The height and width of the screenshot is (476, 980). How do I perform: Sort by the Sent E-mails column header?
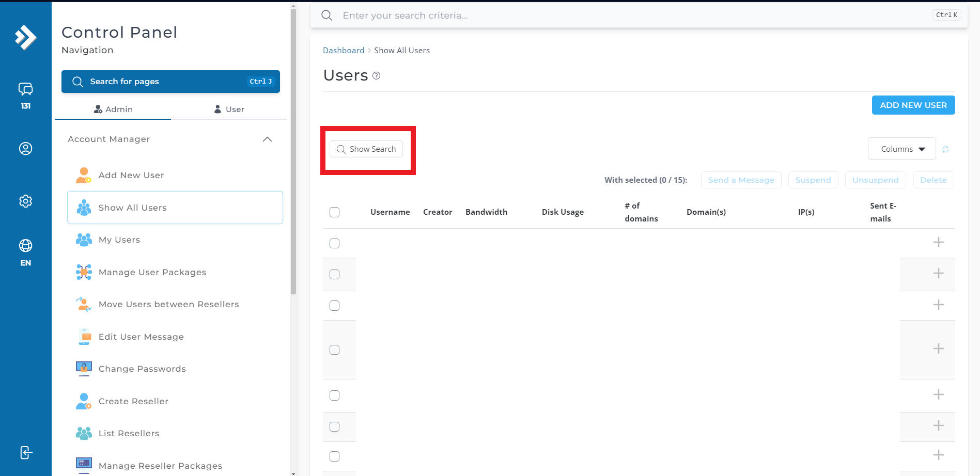883,212
